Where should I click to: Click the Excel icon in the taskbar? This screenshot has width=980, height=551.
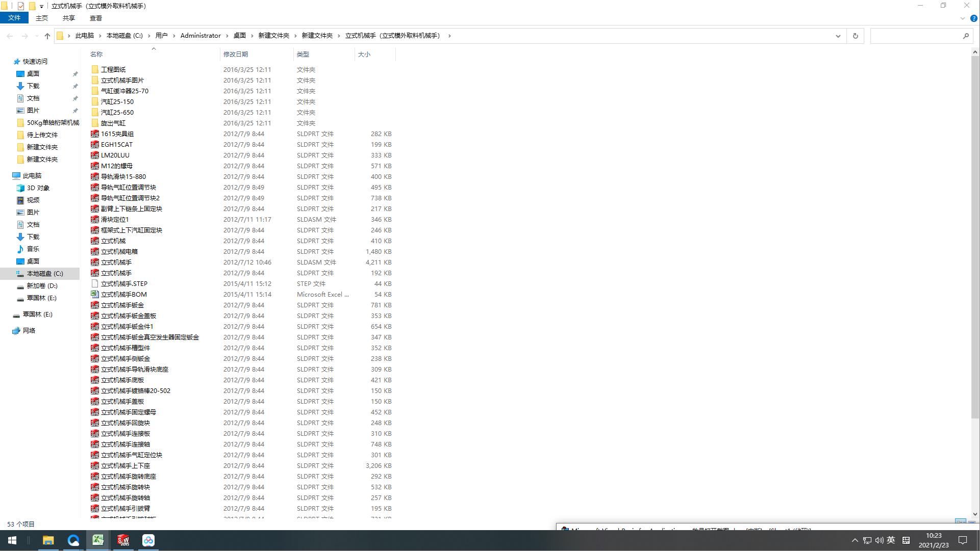(x=98, y=540)
